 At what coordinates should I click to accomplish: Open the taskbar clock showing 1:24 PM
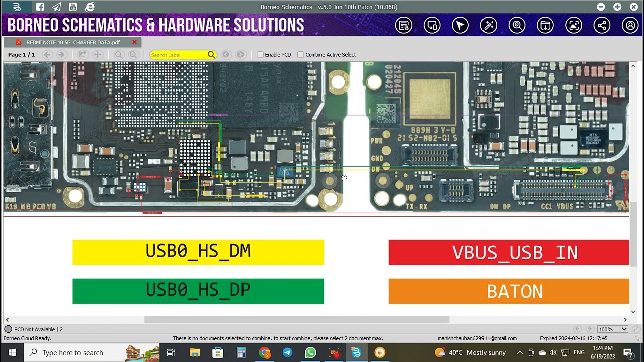pos(603,352)
